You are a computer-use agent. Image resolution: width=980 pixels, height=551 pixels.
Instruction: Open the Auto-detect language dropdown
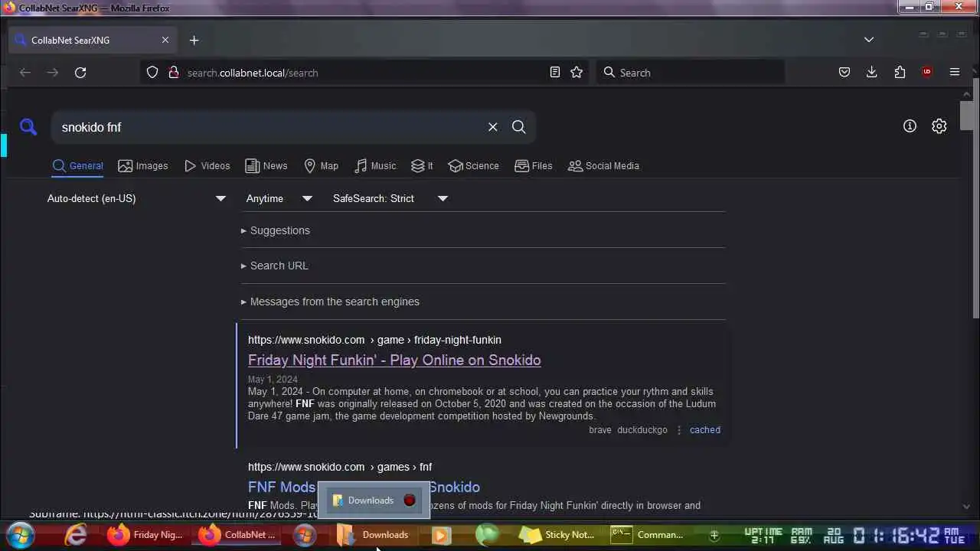point(136,198)
